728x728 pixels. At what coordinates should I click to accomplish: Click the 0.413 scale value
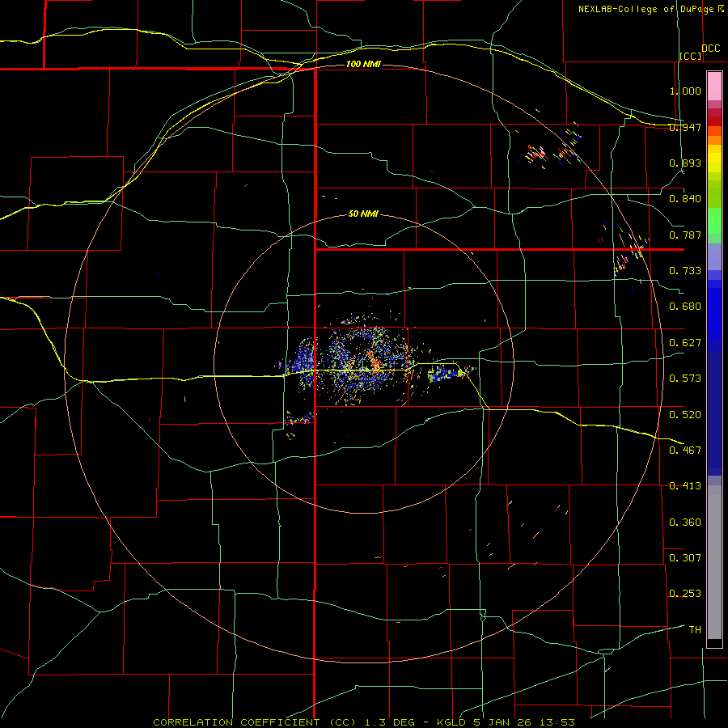(685, 486)
